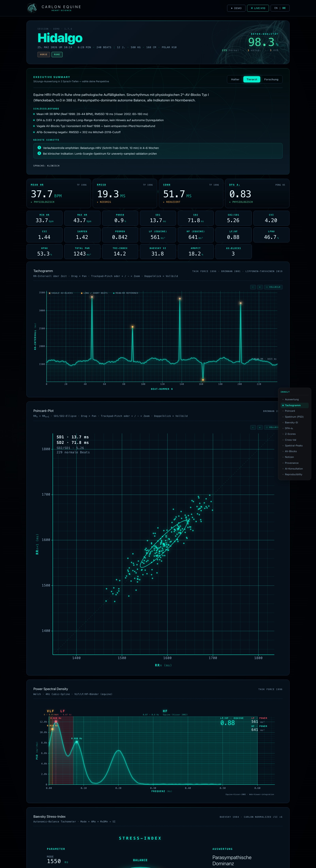Select the Forschung perspective tab
Viewport: 316px width, 868px height.
coord(271,80)
